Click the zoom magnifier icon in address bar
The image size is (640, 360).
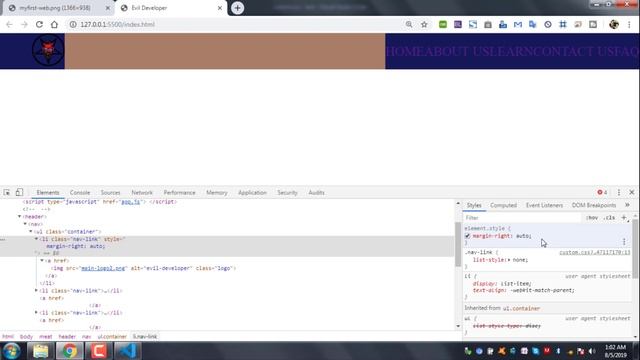click(409, 24)
